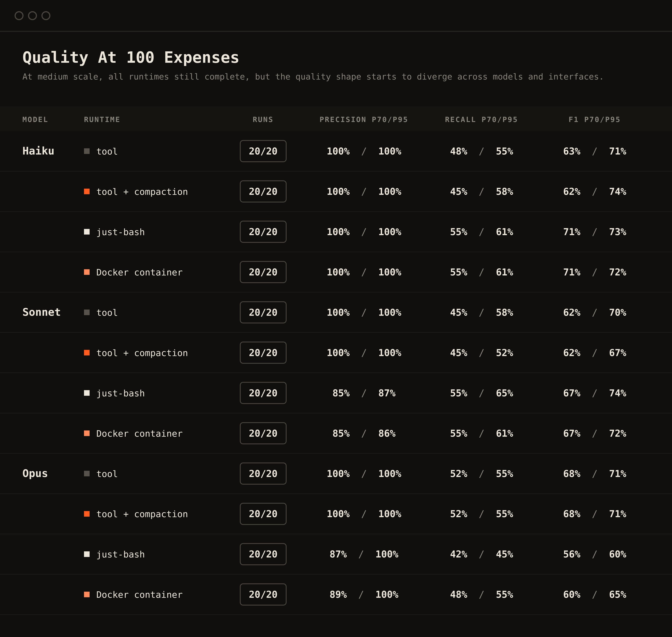The width and height of the screenshot is (672, 637).
Task: Click the PRECISION P70/P95 column header
Action: 364,119
